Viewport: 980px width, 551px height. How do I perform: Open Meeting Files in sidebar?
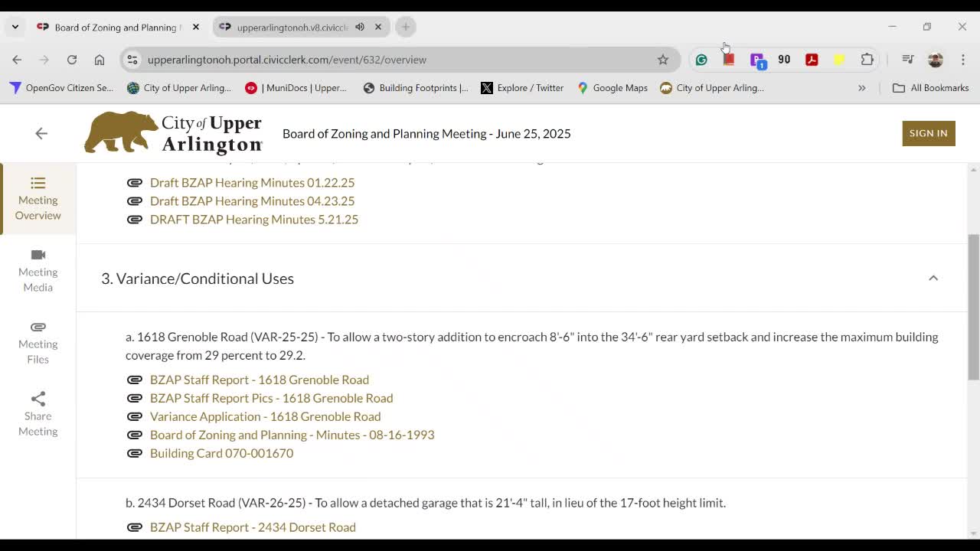(x=38, y=342)
